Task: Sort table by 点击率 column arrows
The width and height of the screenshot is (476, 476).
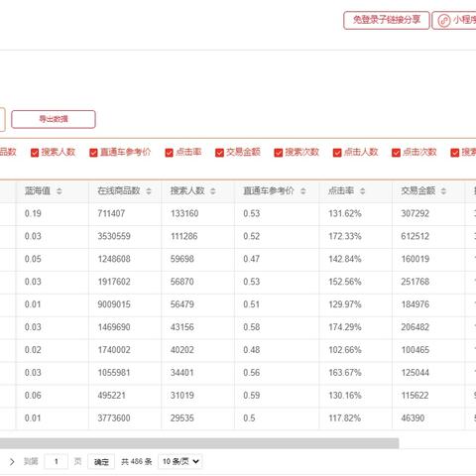Action: pos(362,191)
